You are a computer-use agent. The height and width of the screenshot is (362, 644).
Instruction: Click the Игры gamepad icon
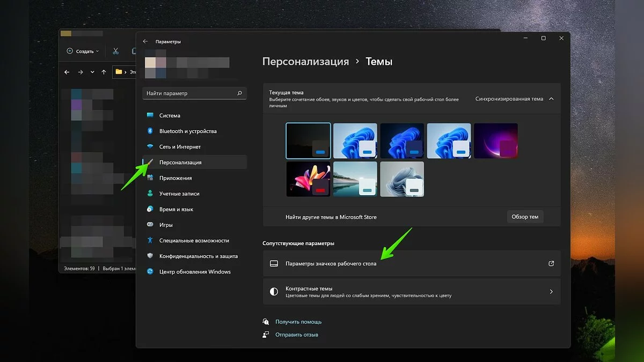coord(150,225)
